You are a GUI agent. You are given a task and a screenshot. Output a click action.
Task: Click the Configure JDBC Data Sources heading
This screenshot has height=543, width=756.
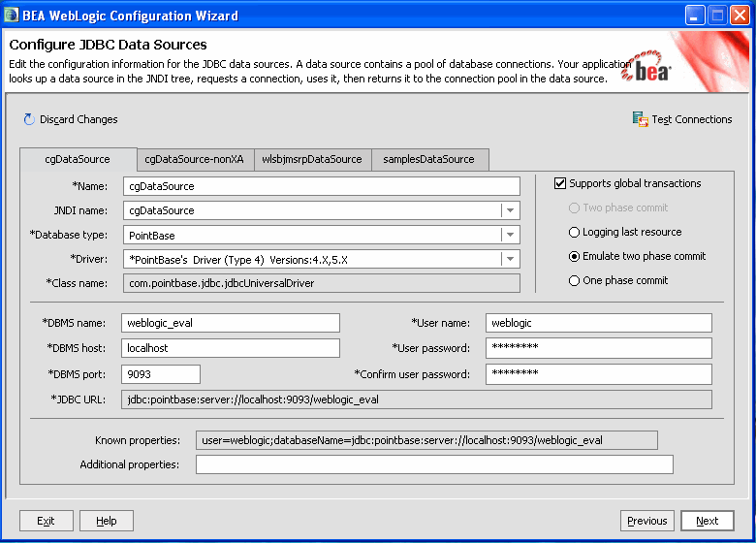(108, 45)
